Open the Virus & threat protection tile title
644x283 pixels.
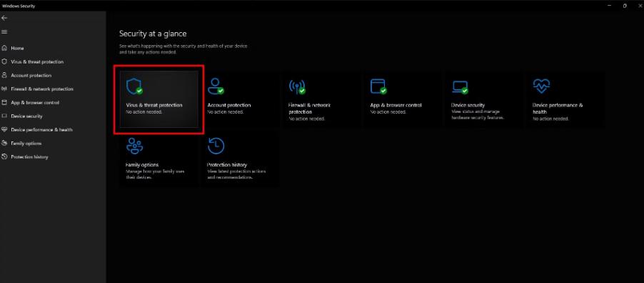coord(154,105)
